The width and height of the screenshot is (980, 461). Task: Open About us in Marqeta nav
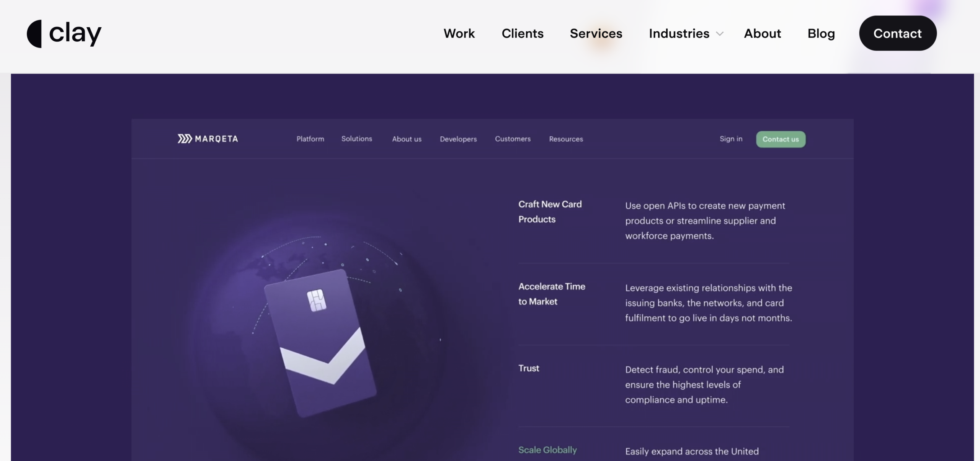click(407, 139)
